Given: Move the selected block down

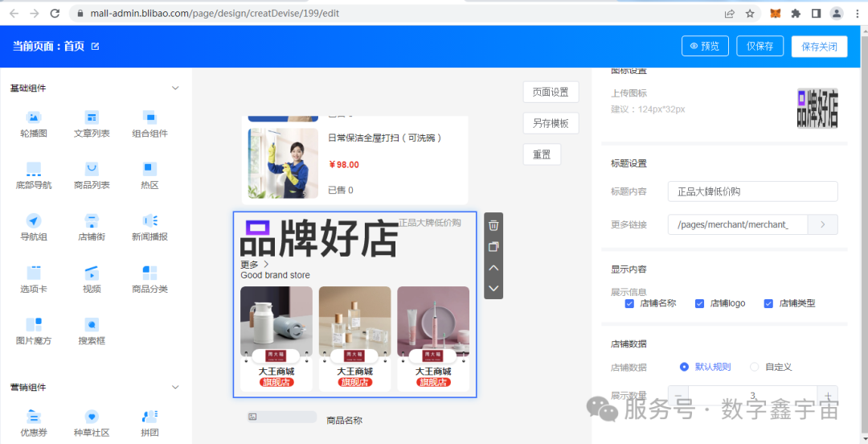Looking at the screenshot, I should pyautogui.click(x=493, y=288).
